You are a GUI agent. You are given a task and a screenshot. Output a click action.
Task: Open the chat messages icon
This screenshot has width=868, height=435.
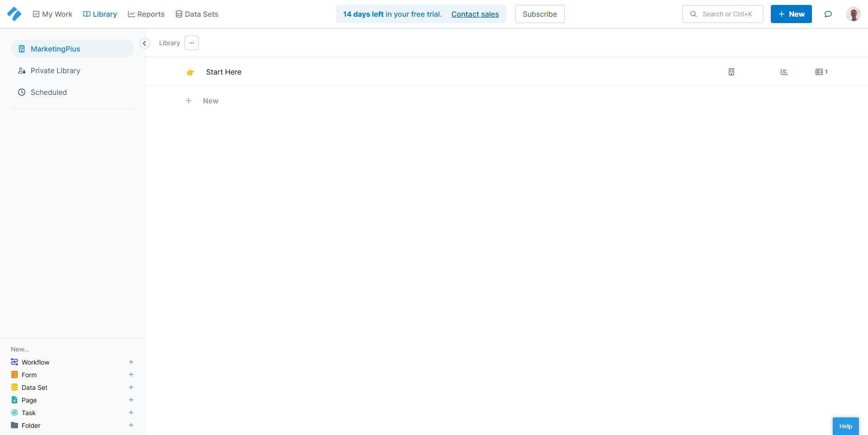click(828, 14)
